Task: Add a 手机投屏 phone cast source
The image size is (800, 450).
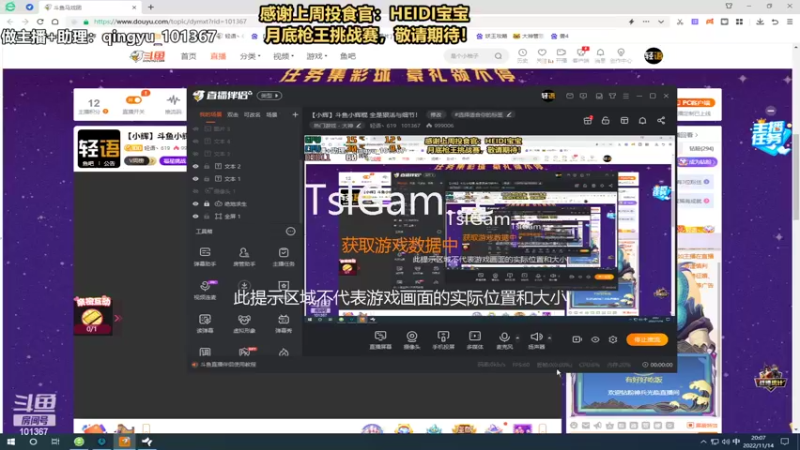Action: coord(443,340)
